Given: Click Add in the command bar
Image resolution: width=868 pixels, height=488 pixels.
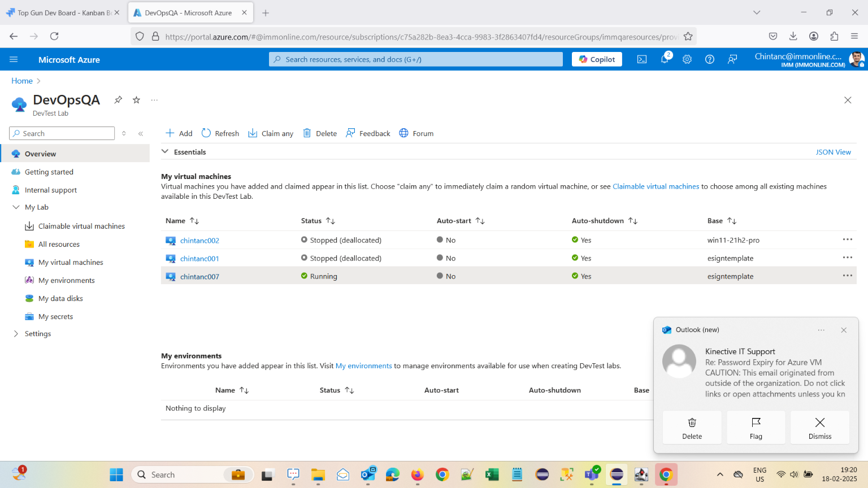Looking at the screenshot, I should pyautogui.click(x=179, y=133).
